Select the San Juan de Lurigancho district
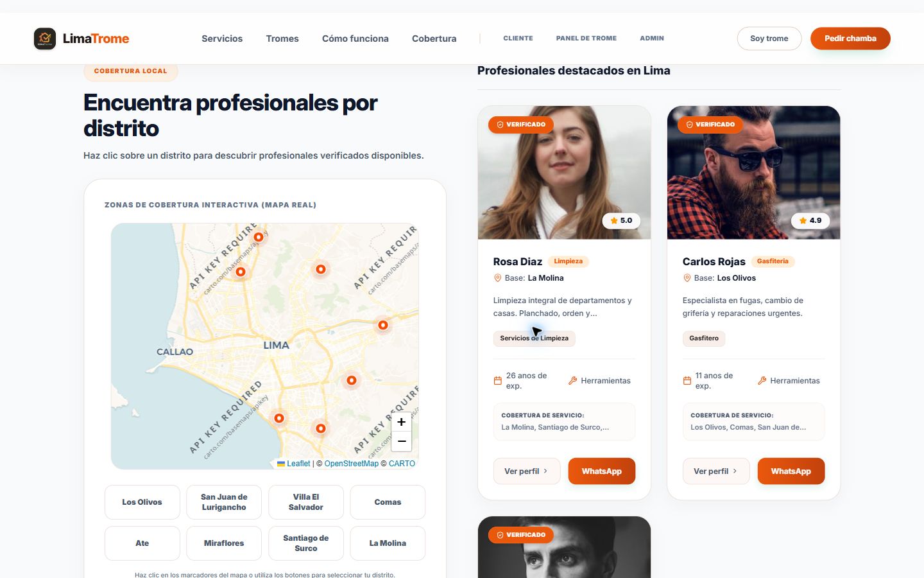This screenshot has width=924, height=578. 224,502
